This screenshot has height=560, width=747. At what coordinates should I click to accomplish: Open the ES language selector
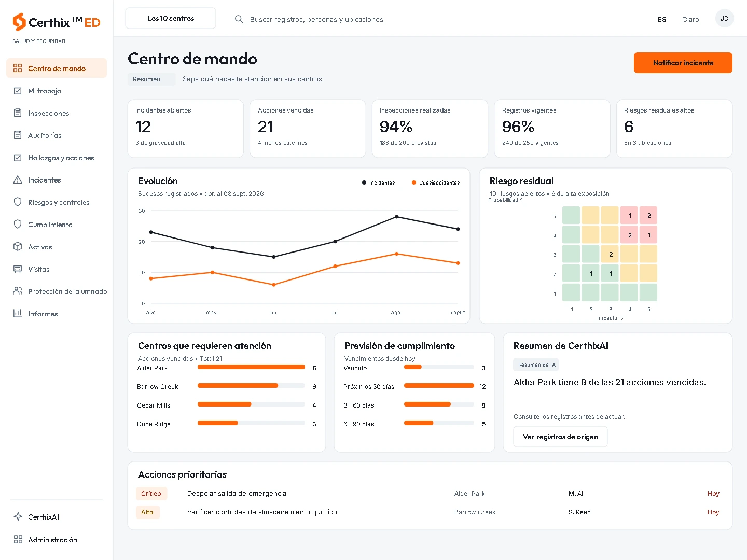[x=662, y=19]
